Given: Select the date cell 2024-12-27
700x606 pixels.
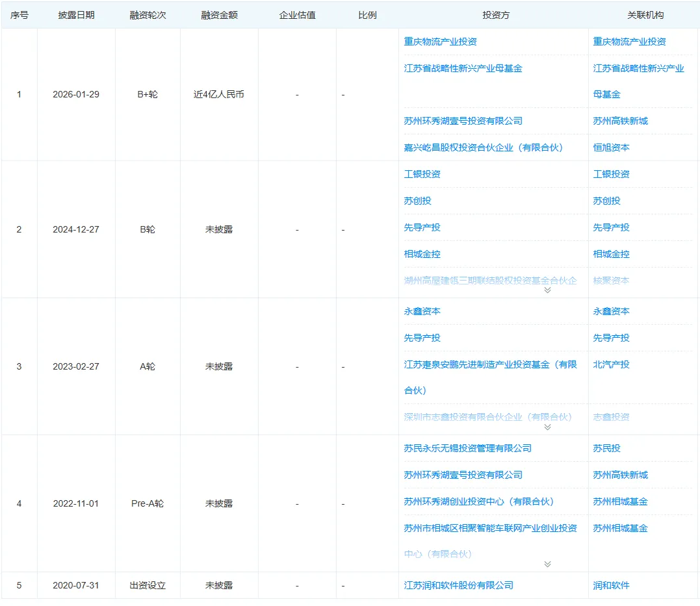Looking at the screenshot, I should (76, 230).
